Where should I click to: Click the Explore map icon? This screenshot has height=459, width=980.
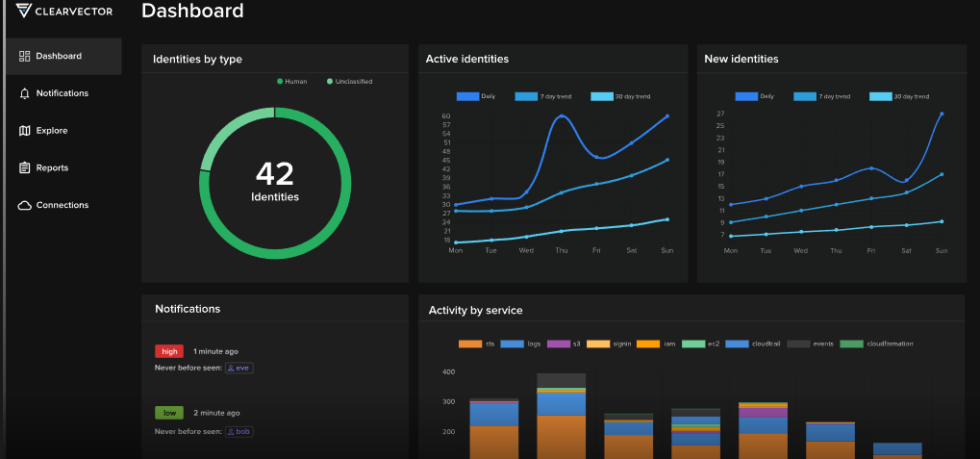25,131
